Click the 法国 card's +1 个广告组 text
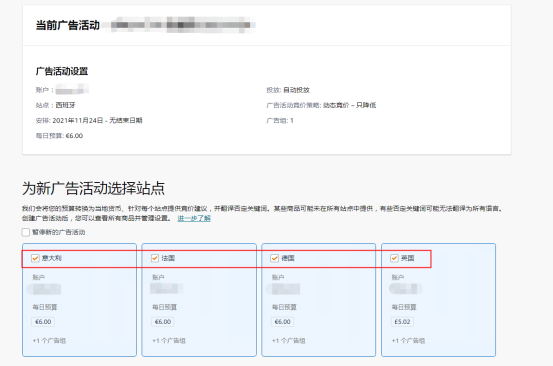Screen dimensions: 553x366 tap(169, 341)
